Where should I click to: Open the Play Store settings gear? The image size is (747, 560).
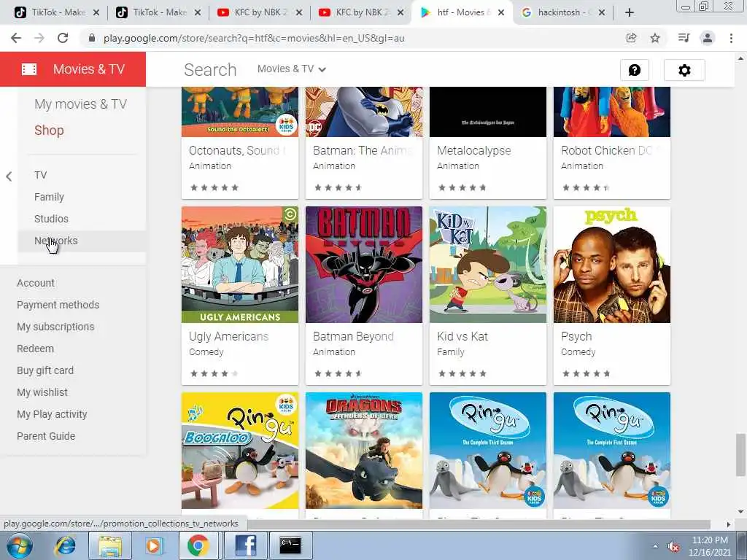684,71
